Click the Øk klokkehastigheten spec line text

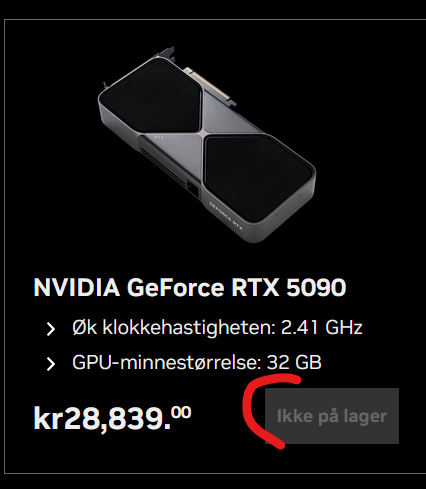pyautogui.click(x=217, y=327)
